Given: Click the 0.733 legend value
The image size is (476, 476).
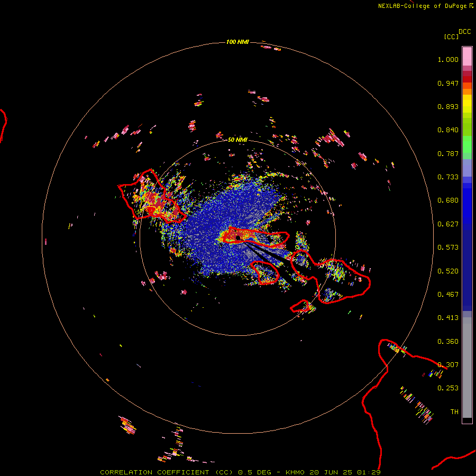Looking at the screenshot, I should (448, 177).
